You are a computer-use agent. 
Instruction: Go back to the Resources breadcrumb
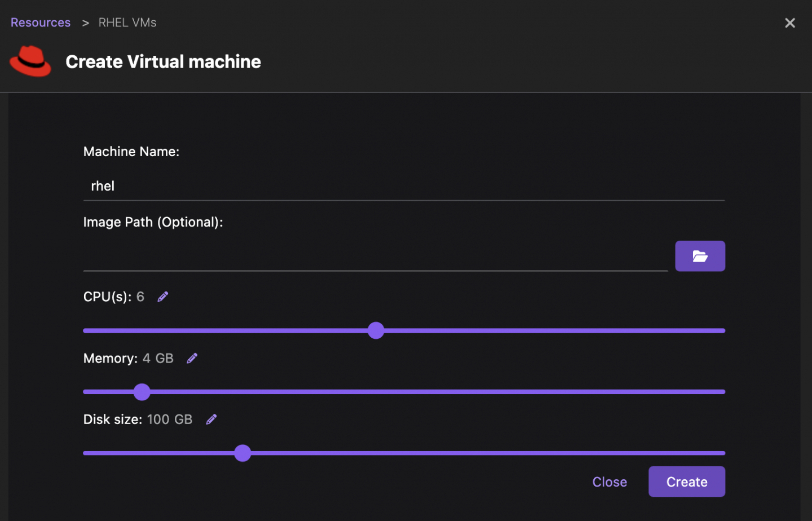coord(41,23)
